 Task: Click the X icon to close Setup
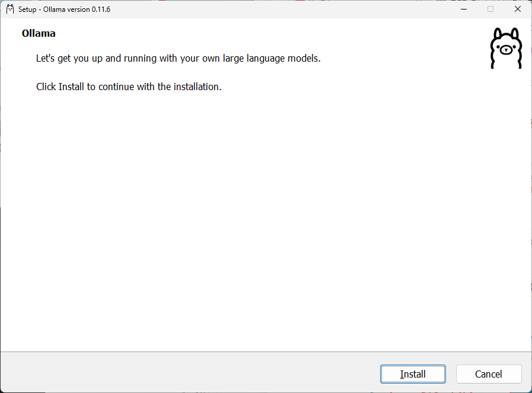517,9
